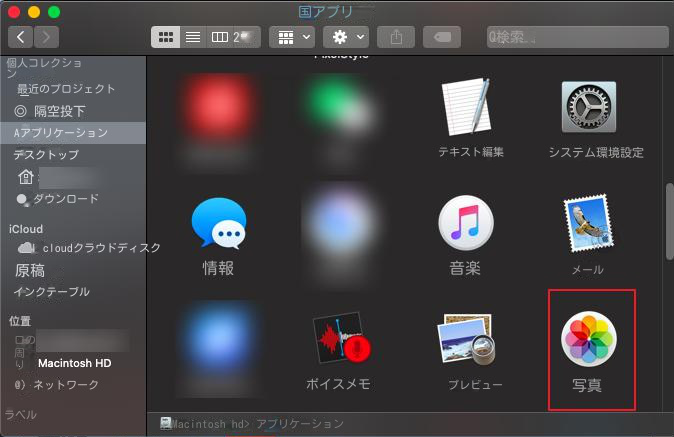Switch to icon view
Viewport: 674px width, 437px height.
[165, 37]
